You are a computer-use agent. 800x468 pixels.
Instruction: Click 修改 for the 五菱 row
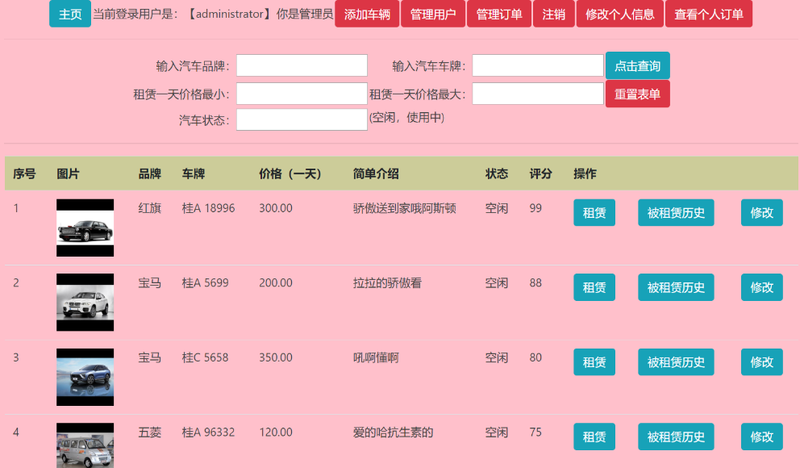click(x=762, y=437)
